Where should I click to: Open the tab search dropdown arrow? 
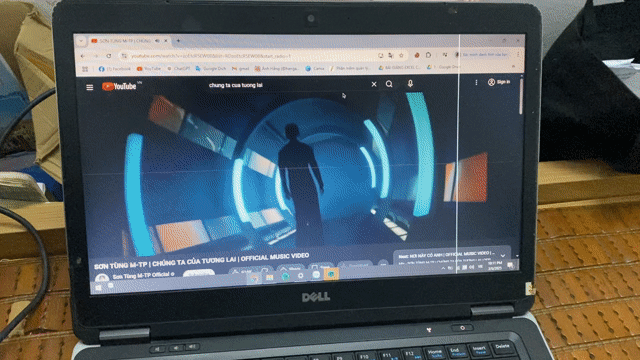coord(81,41)
